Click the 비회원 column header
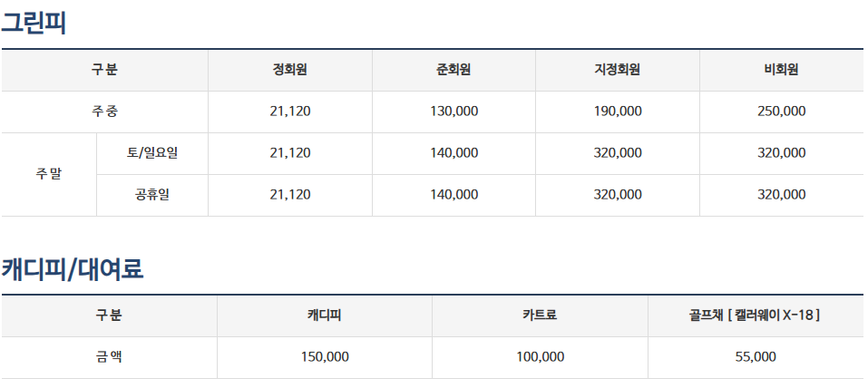Viewport: 868px width, 388px height. click(x=781, y=70)
